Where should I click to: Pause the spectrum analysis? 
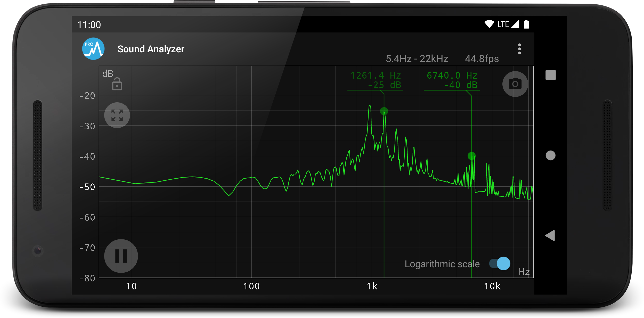121,256
